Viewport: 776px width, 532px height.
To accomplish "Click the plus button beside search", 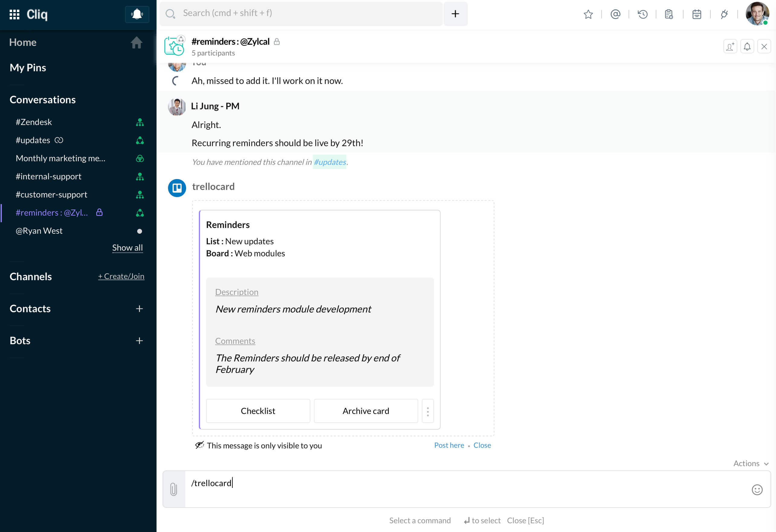I will 455,14.
